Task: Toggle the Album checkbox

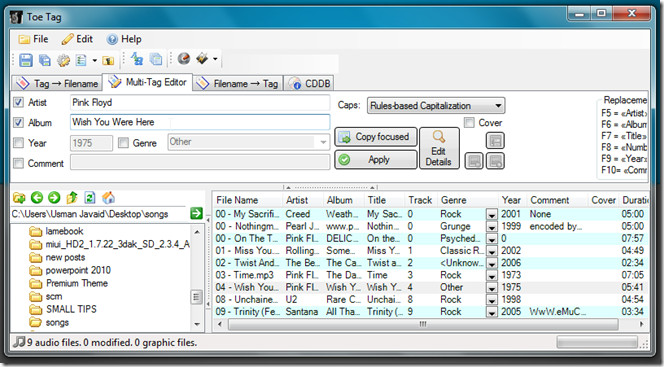Action: 18,122
